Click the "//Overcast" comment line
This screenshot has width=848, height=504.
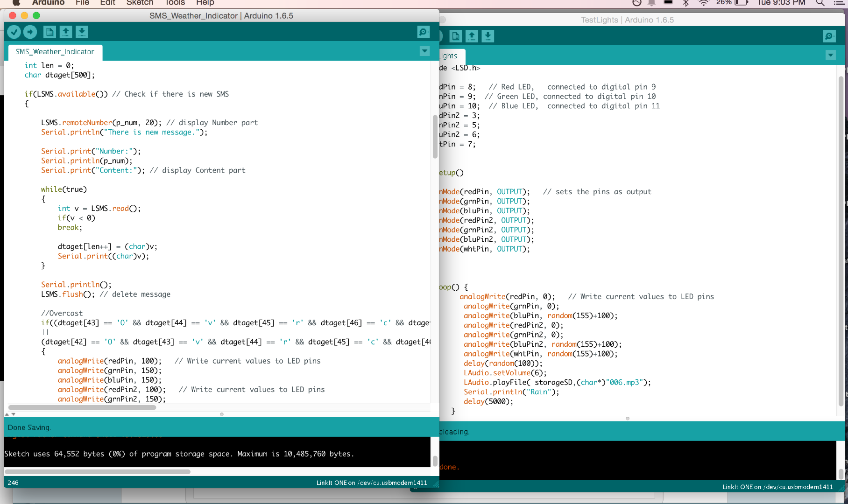pyautogui.click(x=62, y=313)
